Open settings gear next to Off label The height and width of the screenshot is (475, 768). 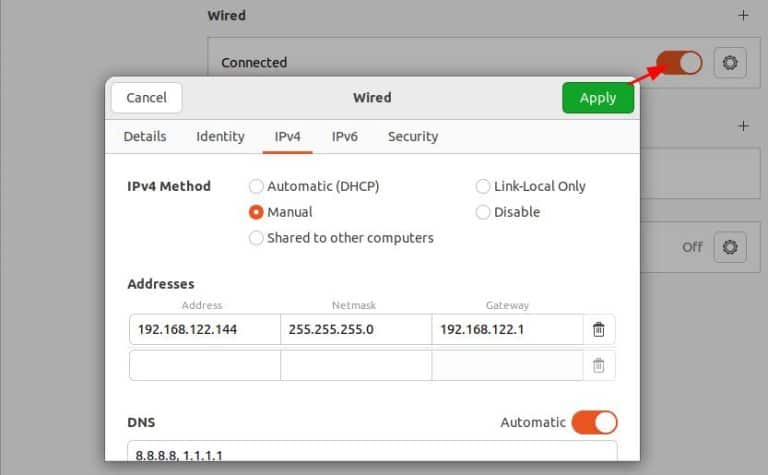730,247
